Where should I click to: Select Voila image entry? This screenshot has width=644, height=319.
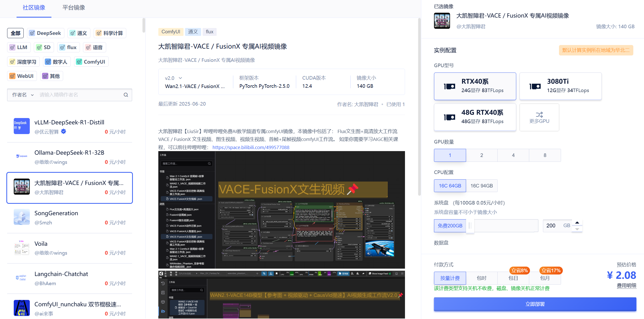69,248
